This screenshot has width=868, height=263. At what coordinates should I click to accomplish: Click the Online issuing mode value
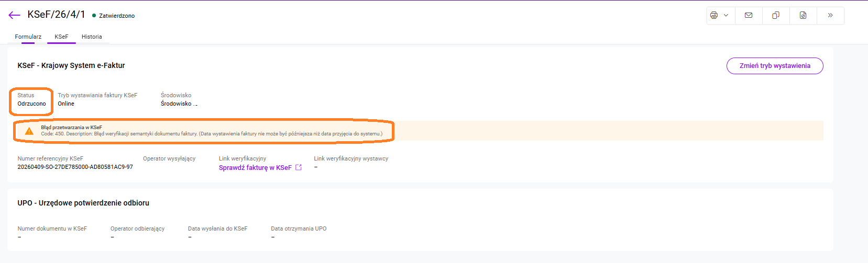click(66, 104)
